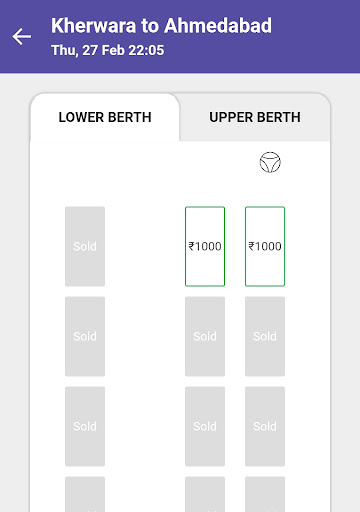360x512 pixels.
Task: Click the driver steering wheel icon
Action: [270, 162]
